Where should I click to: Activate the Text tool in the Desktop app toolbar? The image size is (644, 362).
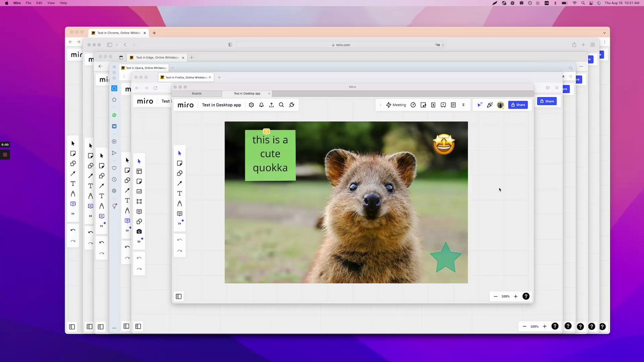pyautogui.click(x=180, y=194)
